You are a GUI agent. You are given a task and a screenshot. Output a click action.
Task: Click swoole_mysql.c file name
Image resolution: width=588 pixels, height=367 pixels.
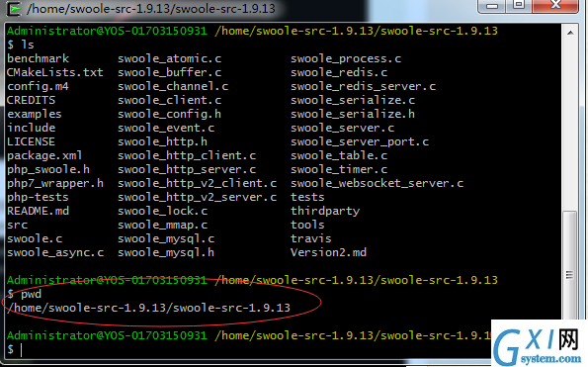(166, 238)
